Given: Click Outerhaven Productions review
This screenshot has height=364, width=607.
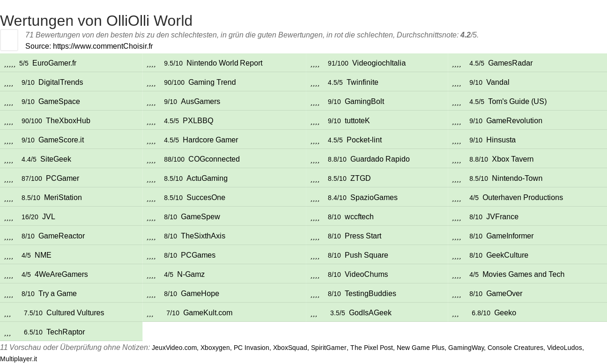Looking at the screenshot, I should (x=522, y=198).
